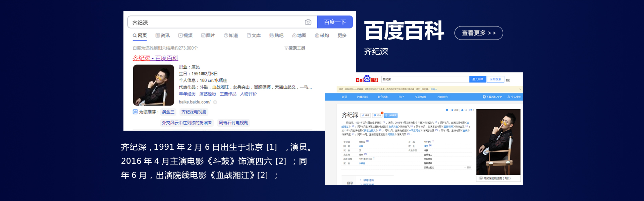The height and width of the screenshot is (201, 644).
Task: Expand the 展开 works list
Action: click(x=468, y=167)
